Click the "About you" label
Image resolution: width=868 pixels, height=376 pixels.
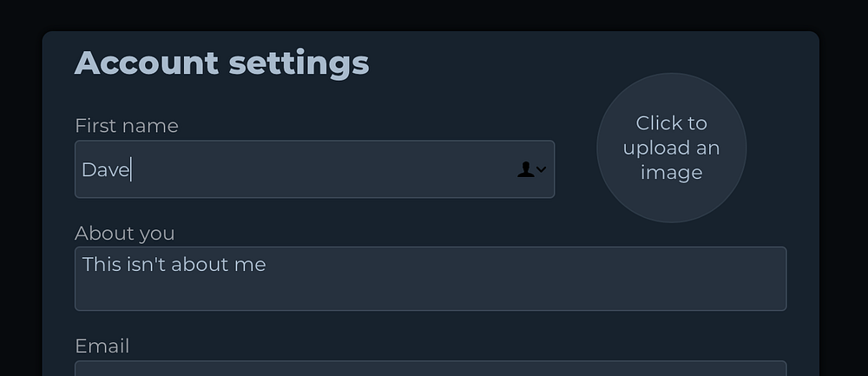[125, 233]
